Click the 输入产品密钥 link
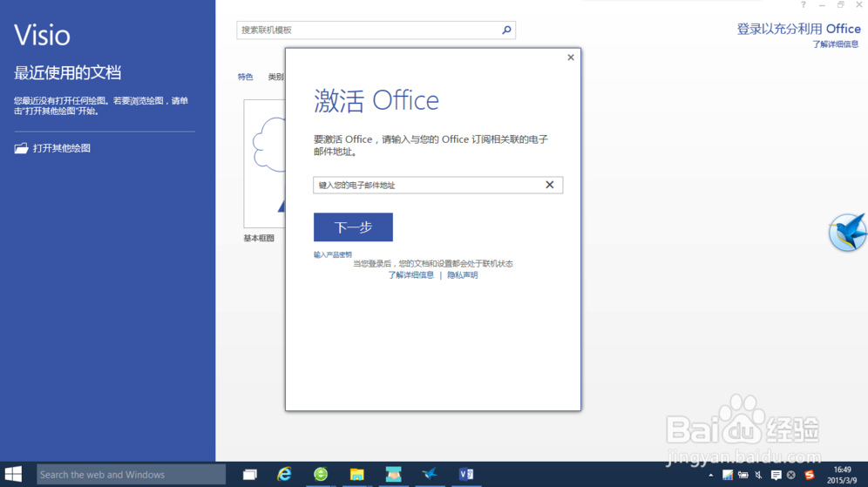The image size is (868, 487). click(333, 254)
